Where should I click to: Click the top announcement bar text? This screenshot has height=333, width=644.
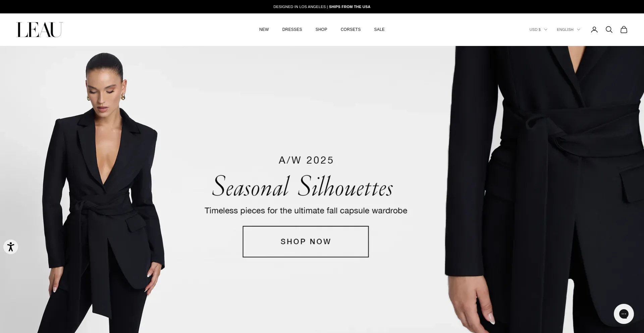pyautogui.click(x=322, y=7)
